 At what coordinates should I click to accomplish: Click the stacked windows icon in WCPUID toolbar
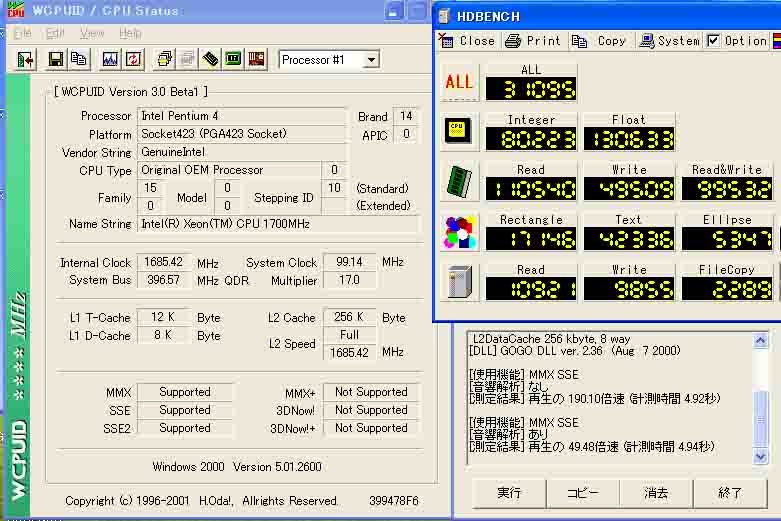click(164, 60)
